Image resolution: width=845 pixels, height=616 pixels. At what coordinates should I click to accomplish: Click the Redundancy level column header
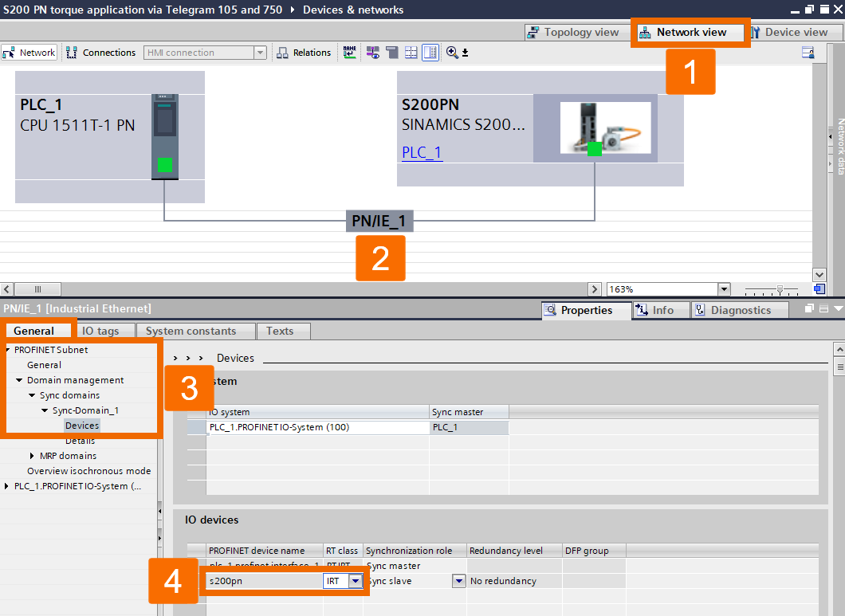(514, 551)
